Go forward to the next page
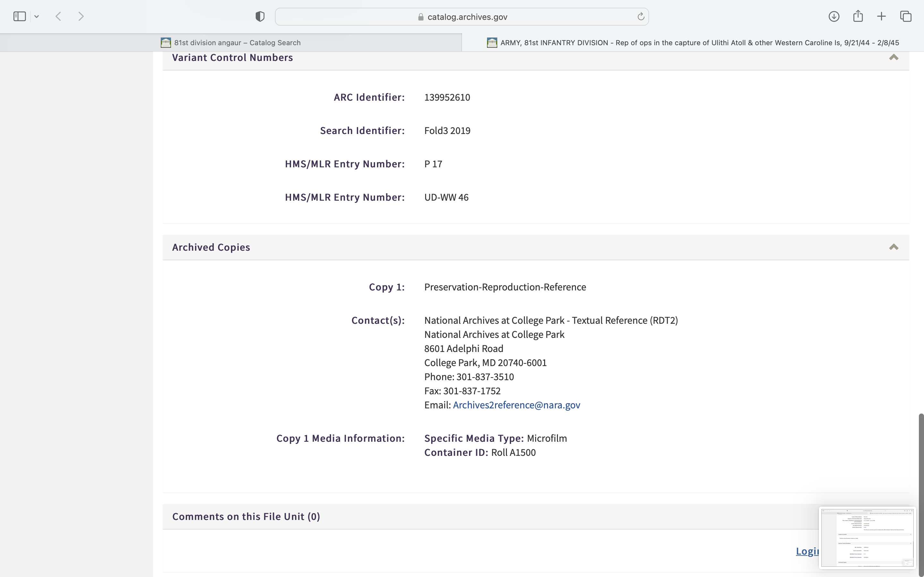The height and width of the screenshot is (577, 924). click(x=81, y=16)
